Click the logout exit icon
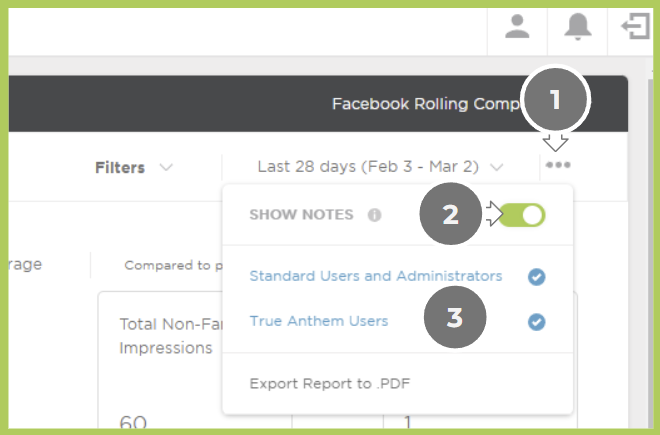Viewport: 660px width, 435px height. tap(635, 28)
